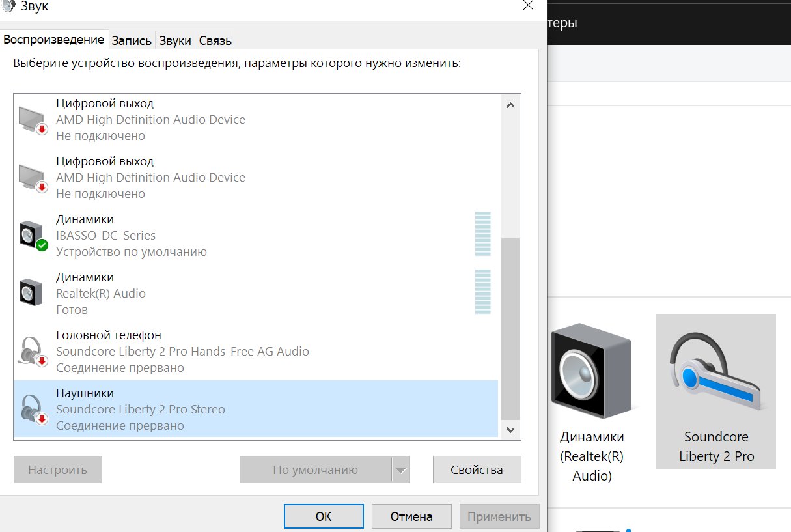Screen dimensions: 791x532
Task: Click Соединение прервано under Головной телефон
Action: pos(120,368)
